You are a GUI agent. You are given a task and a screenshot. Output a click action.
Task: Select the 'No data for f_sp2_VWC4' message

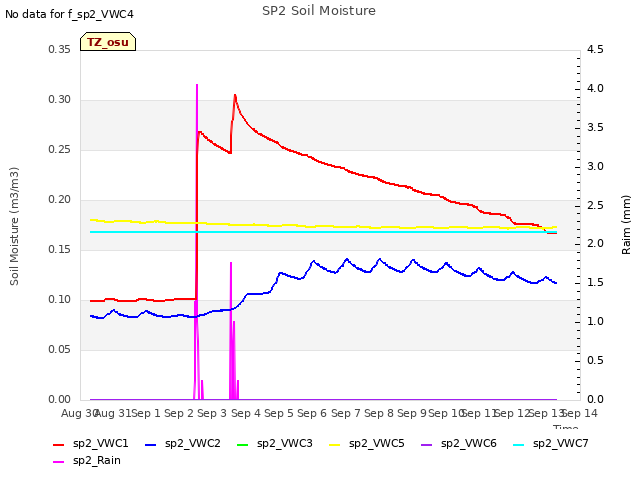click(x=69, y=14)
